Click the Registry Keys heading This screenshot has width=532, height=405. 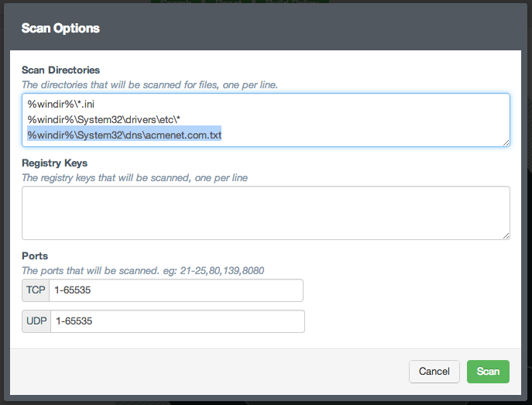pos(54,163)
